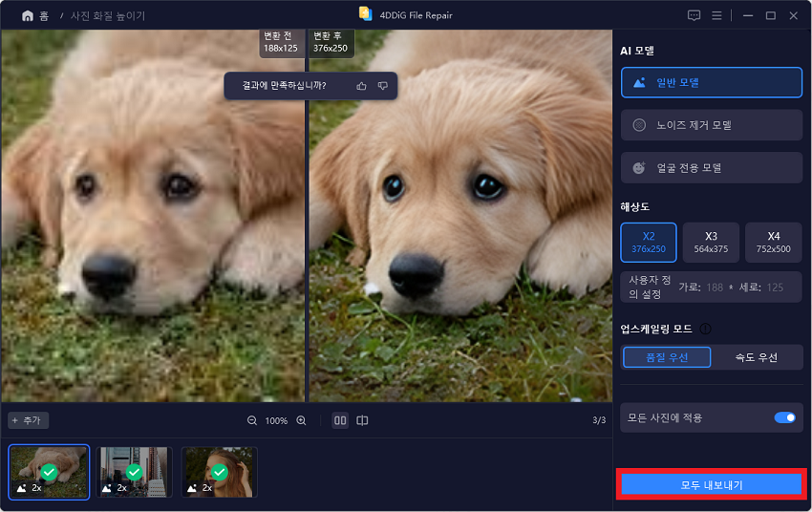Click 사용자 정의 설정 custom option
This screenshot has height=512, width=812.
[x=650, y=287]
